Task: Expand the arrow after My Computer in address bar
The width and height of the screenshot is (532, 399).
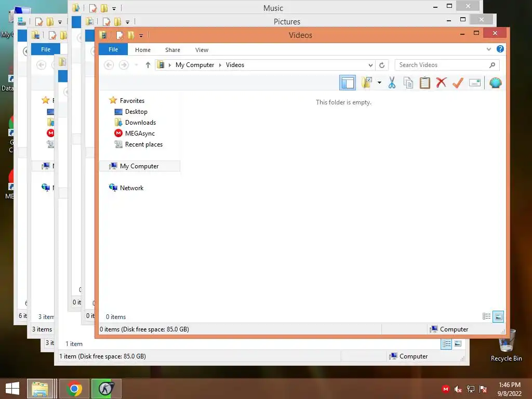Action: click(220, 65)
